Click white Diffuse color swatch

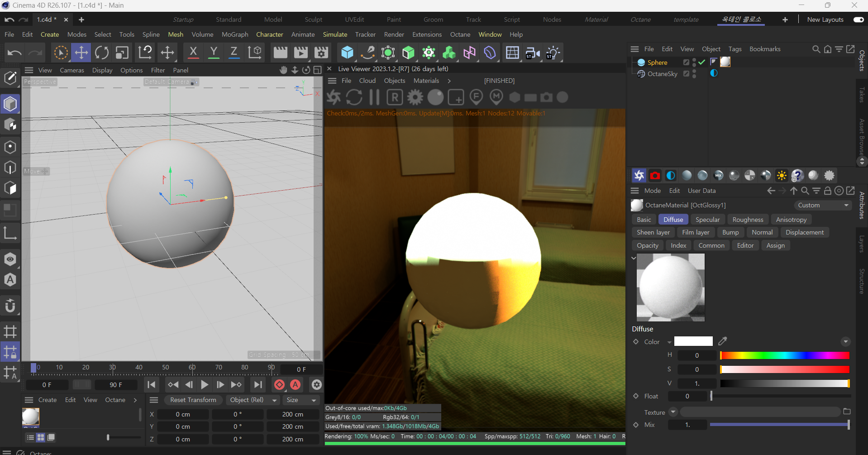coord(693,341)
